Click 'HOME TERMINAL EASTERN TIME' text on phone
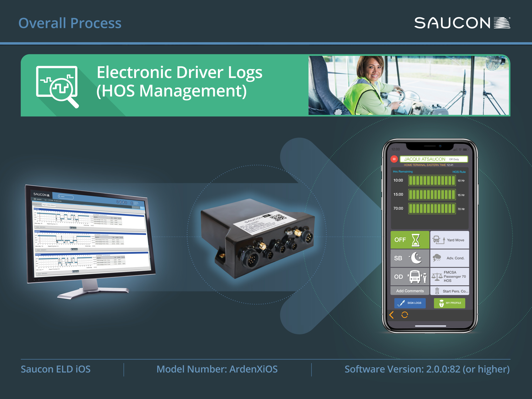This screenshot has height=399, width=532. coord(425,165)
